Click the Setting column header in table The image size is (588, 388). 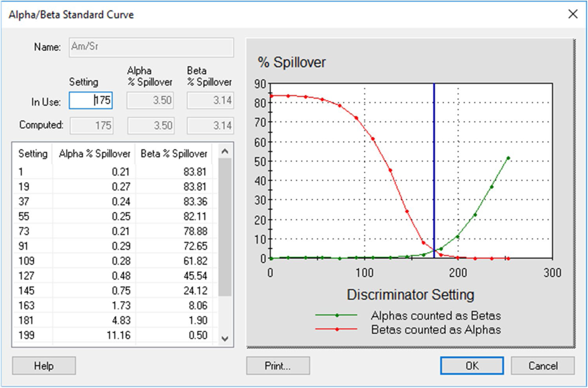point(33,154)
